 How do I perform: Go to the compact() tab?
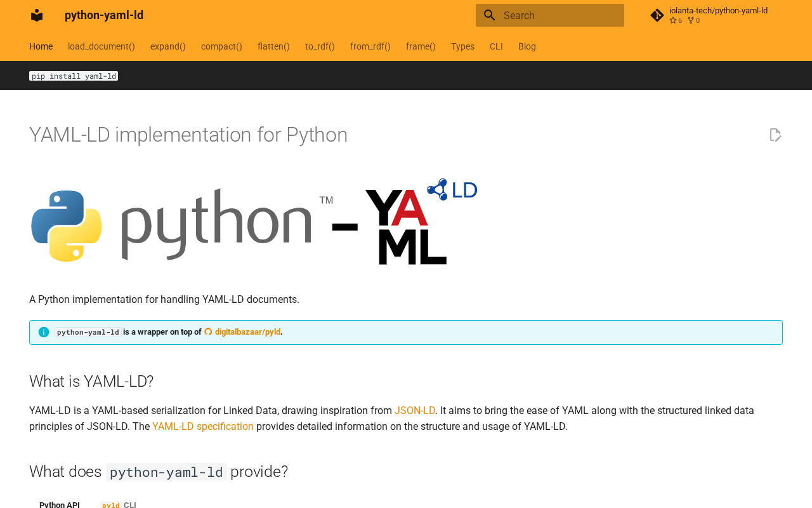pyautogui.click(x=221, y=46)
